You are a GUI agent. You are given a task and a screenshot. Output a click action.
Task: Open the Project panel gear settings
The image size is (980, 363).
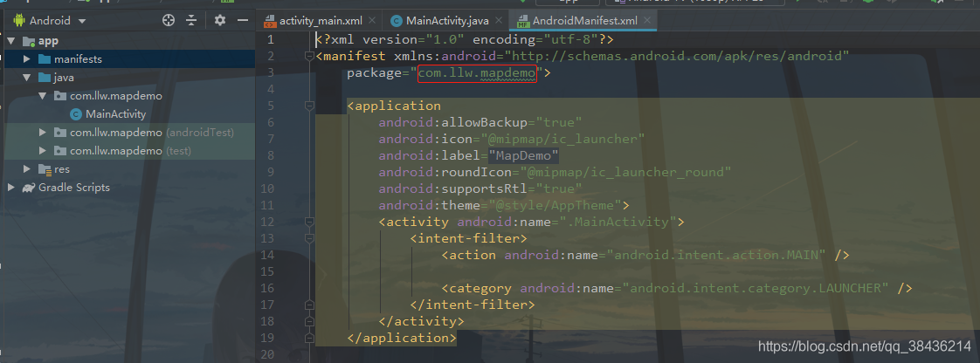[220, 20]
